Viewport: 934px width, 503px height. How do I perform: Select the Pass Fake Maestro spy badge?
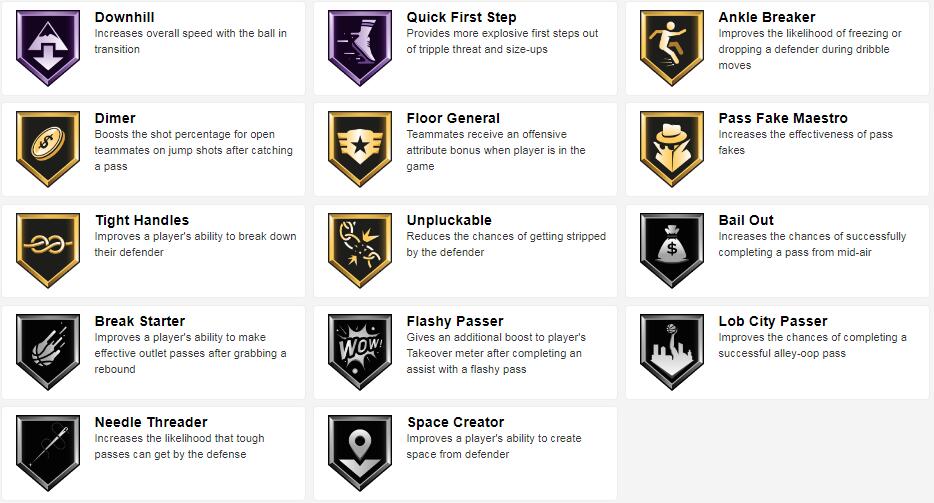pyautogui.click(x=672, y=149)
